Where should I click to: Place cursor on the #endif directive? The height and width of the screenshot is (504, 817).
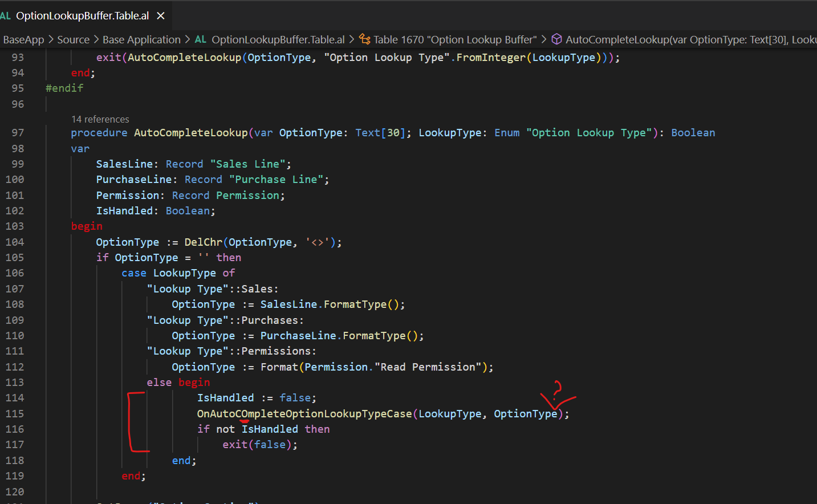[64, 88]
